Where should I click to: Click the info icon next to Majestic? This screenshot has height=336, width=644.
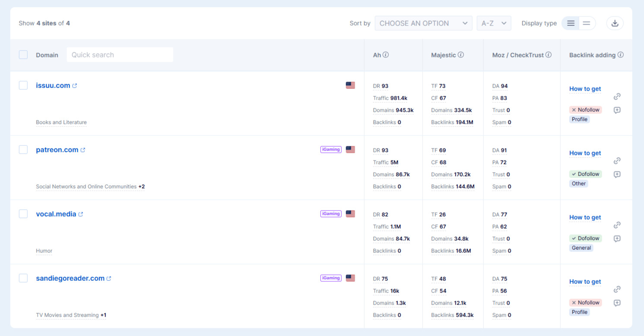pyautogui.click(x=461, y=55)
